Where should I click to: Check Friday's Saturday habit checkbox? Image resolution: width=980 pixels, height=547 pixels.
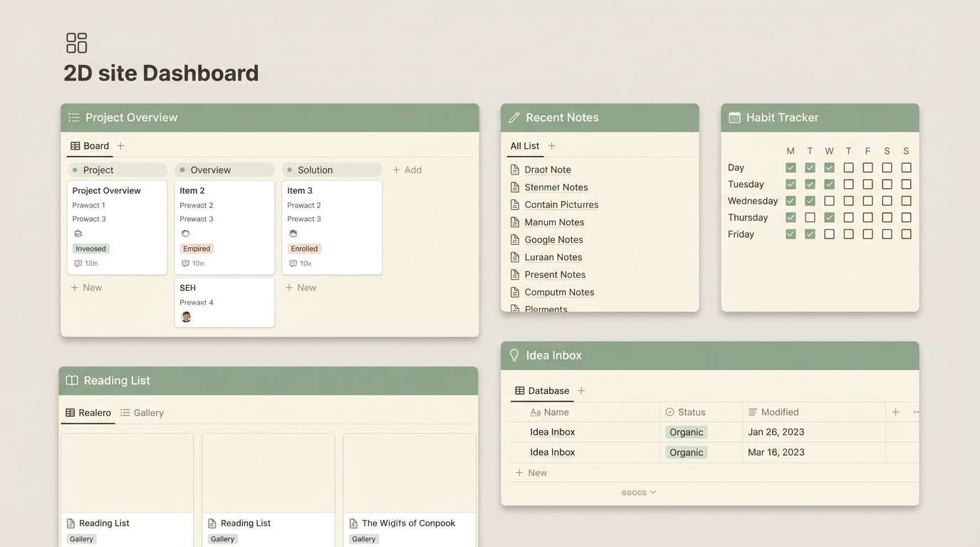[x=885, y=232]
